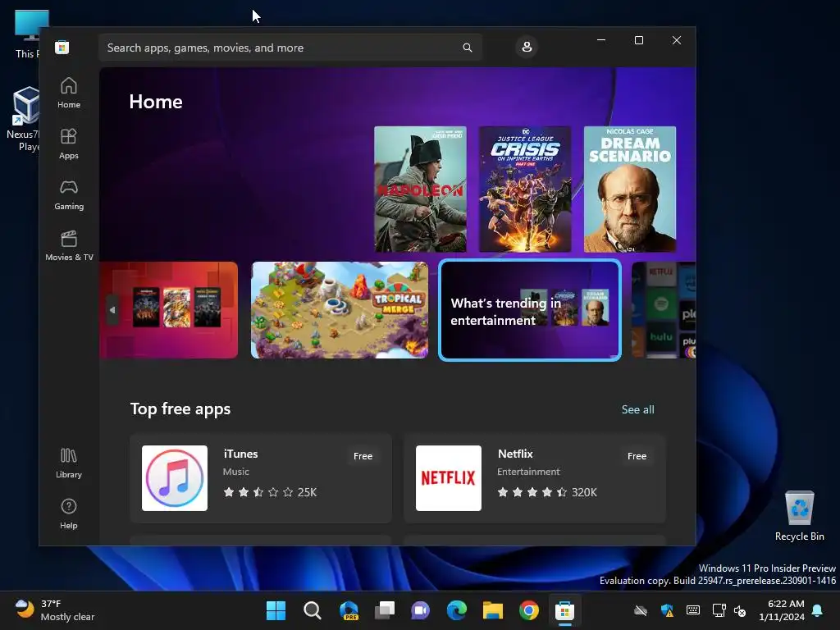This screenshot has width=840, height=630.
Task: Click the previous arrow on carousel
Action: pos(112,309)
